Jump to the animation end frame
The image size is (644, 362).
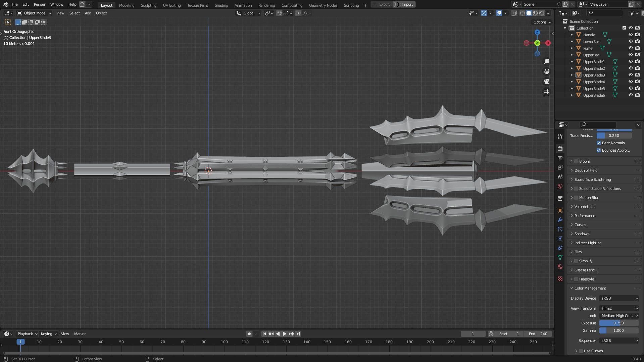[298, 334]
